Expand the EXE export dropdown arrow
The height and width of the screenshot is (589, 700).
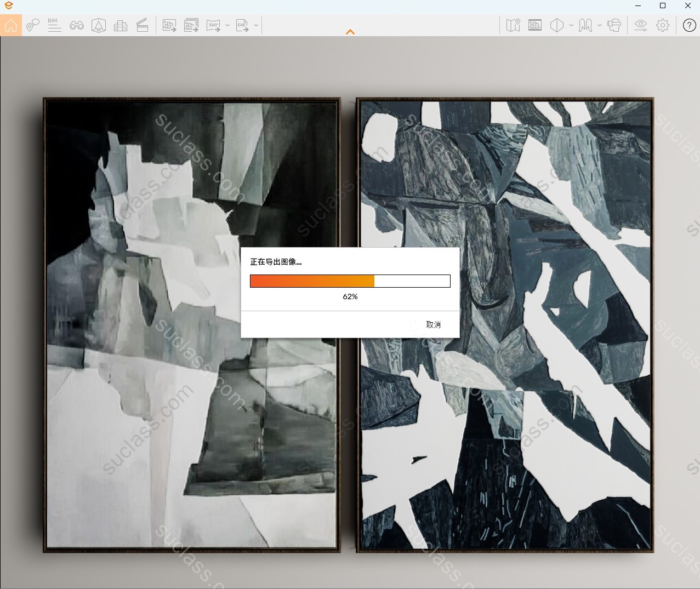coord(256,25)
